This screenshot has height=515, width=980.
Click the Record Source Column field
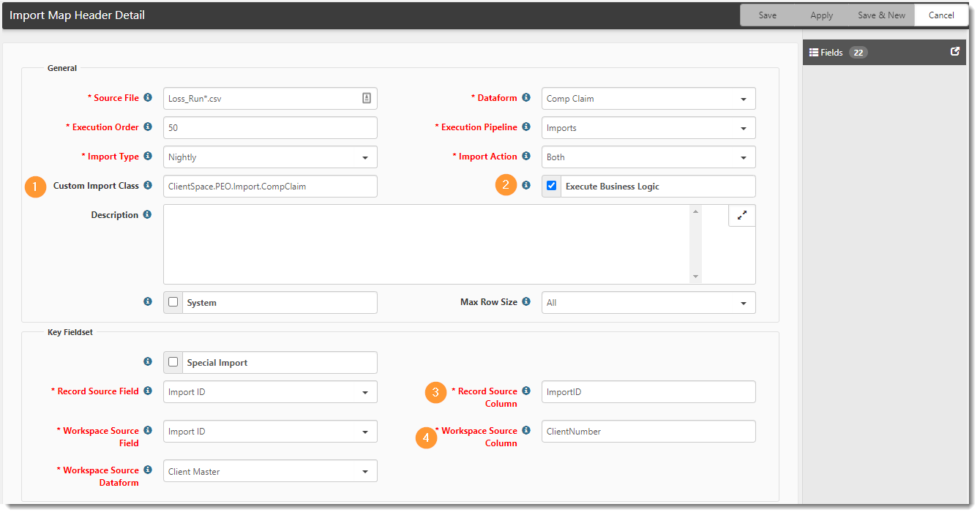[x=648, y=392]
